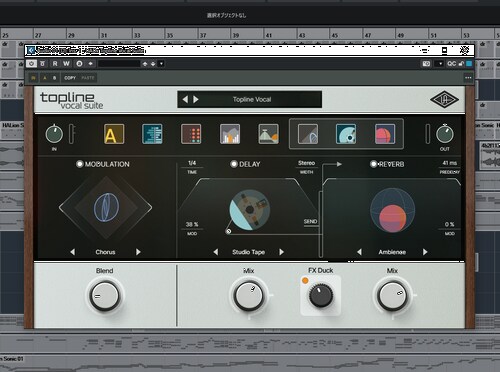The image size is (500, 372).
Task: Click the delay 38 % MOD value
Action: [x=192, y=224]
